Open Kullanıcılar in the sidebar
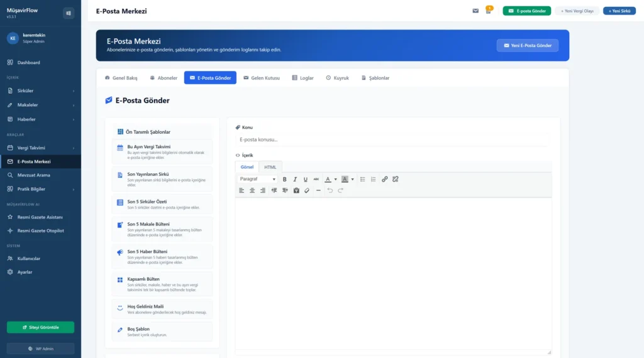644x358 pixels. 41,258
